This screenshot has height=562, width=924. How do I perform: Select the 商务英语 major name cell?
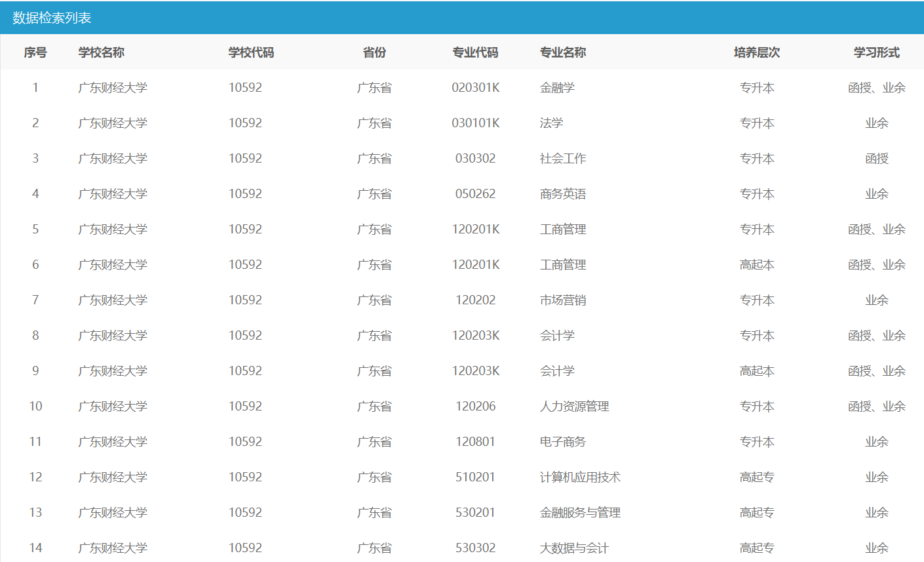pyautogui.click(x=563, y=194)
